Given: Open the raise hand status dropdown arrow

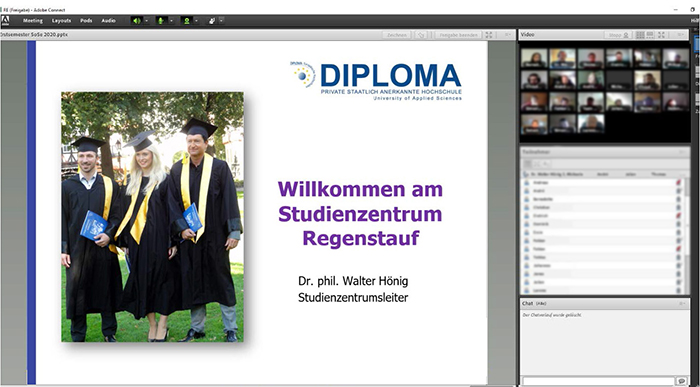Looking at the screenshot, I should (221, 21).
